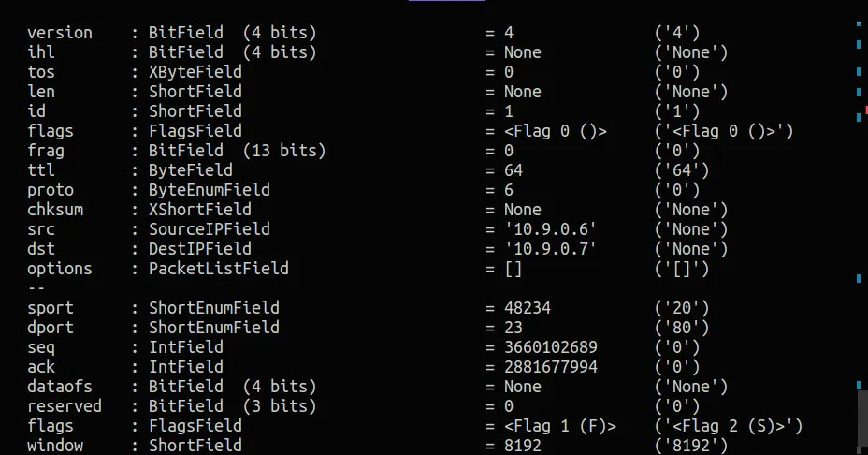Click the ttl value 64
Viewport: 868px width, 455px height.
click(x=514, y=170)
